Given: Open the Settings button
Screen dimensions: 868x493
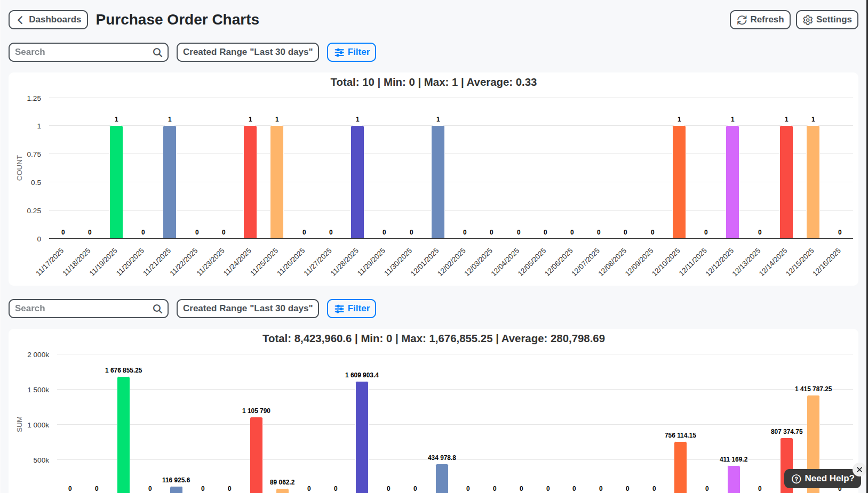Looking at the screenshot, I should 827,20.
